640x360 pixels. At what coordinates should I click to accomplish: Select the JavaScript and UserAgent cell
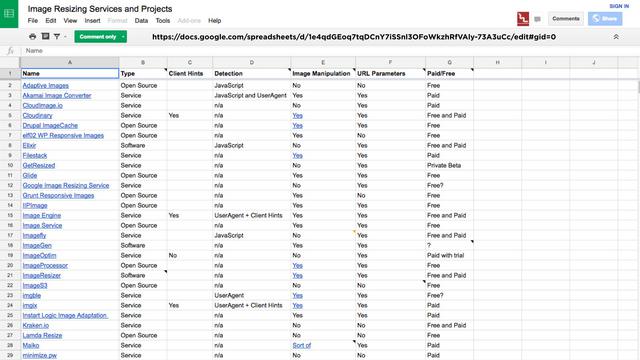(x=251, y=96)
